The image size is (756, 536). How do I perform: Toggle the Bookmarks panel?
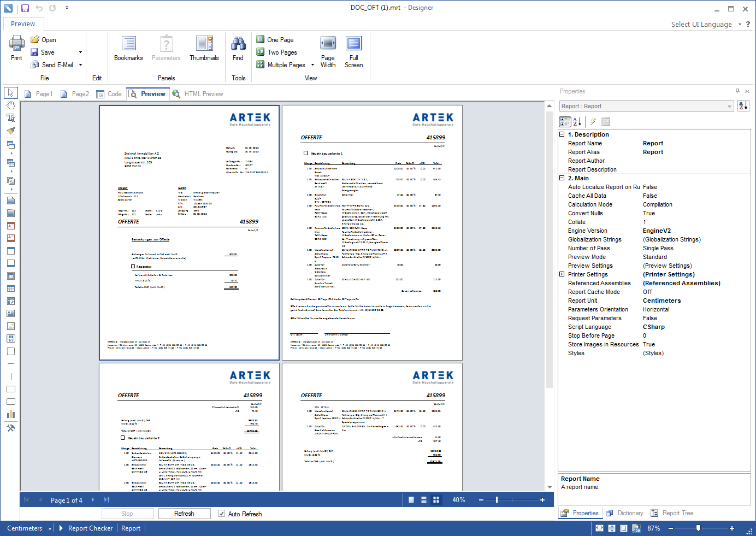point(128,49)
